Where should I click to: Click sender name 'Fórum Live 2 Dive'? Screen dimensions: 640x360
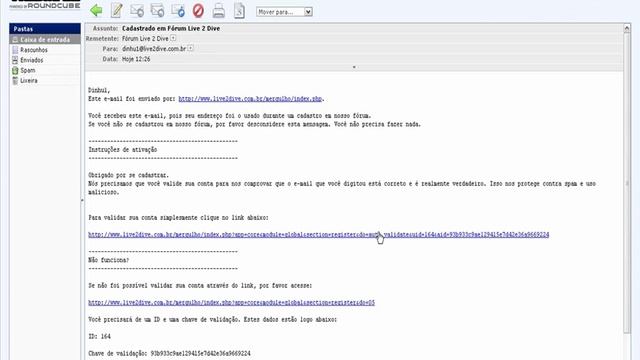145,38
